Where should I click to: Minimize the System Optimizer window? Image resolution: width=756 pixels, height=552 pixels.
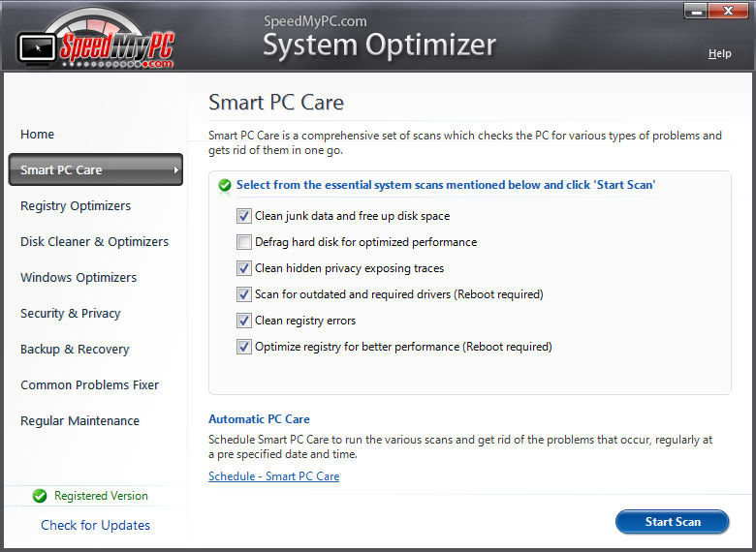[x=696, y=11]
